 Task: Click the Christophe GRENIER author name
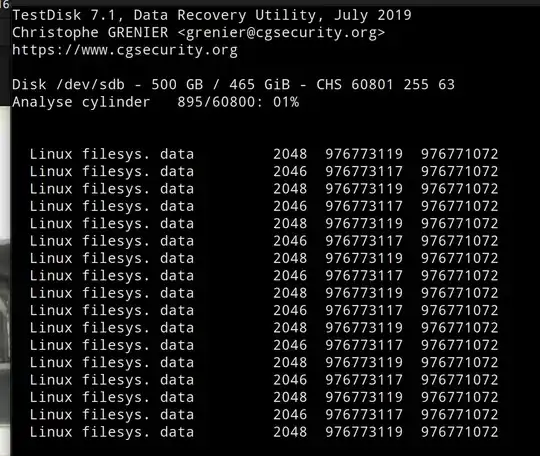90,33
